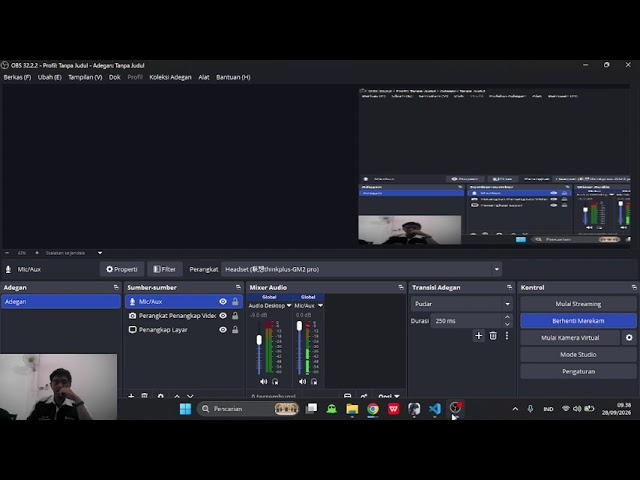Toggle monitoring headphones for Mic/Aux channel
Image resolution: width=640 pixels, height=480 pixels.
[x=314, y=382]
